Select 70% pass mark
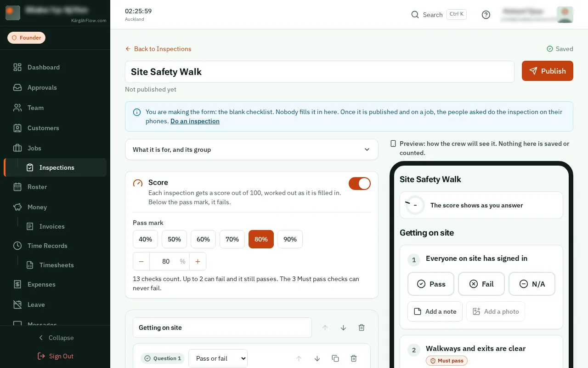588x368 pixels. (232, 239)
